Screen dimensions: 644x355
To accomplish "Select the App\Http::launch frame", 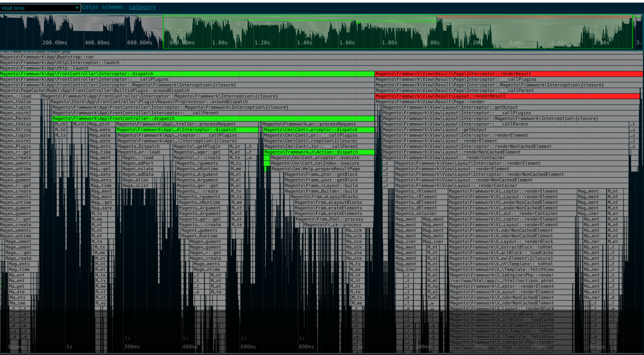I will click(x=322, y=68).
